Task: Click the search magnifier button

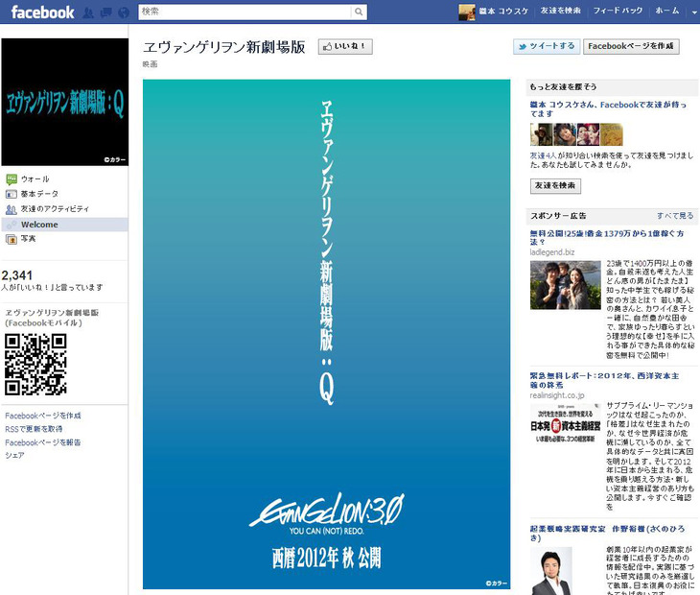Action: 359,12
